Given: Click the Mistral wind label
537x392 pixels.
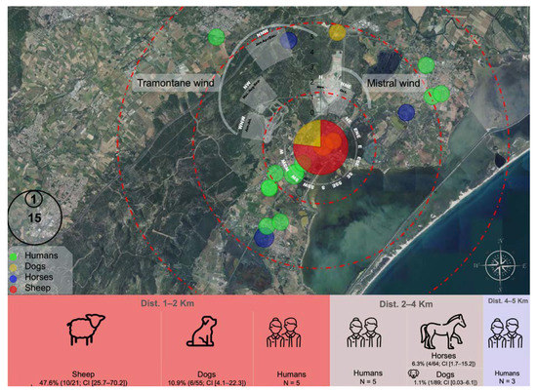Looking at the screenshot, I should (393, 83).
